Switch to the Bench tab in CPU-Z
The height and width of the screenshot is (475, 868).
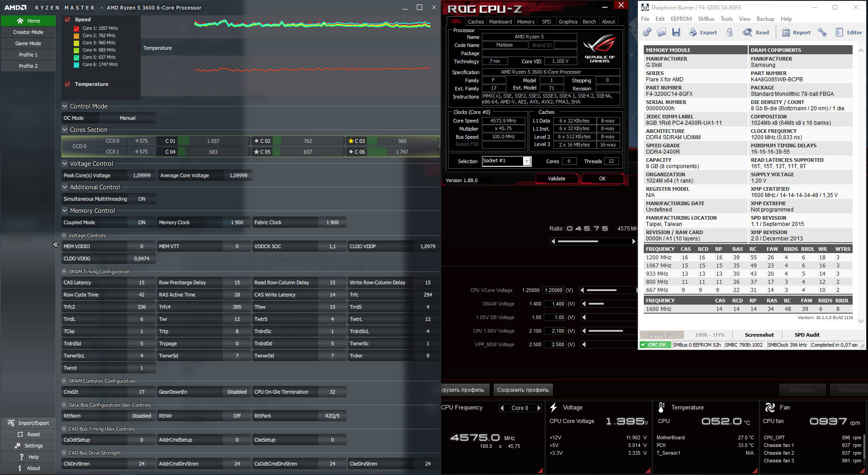[589, 22]
